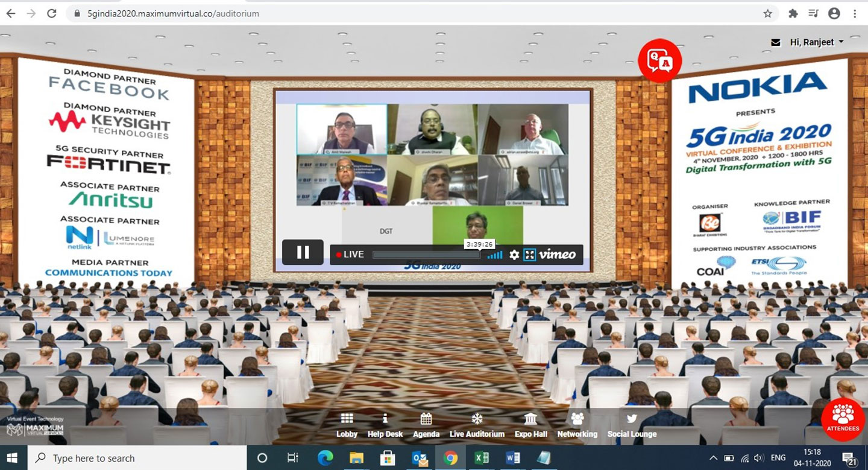The width and height of the screenshot is (868, 470).
Task: Open the Vimeo player settings gear
Action: 514,255
